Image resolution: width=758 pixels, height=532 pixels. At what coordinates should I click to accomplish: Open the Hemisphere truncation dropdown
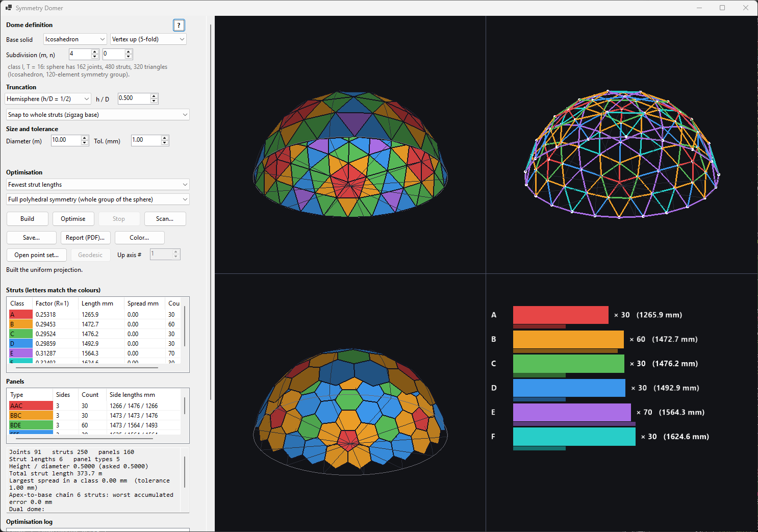[48, 99]
